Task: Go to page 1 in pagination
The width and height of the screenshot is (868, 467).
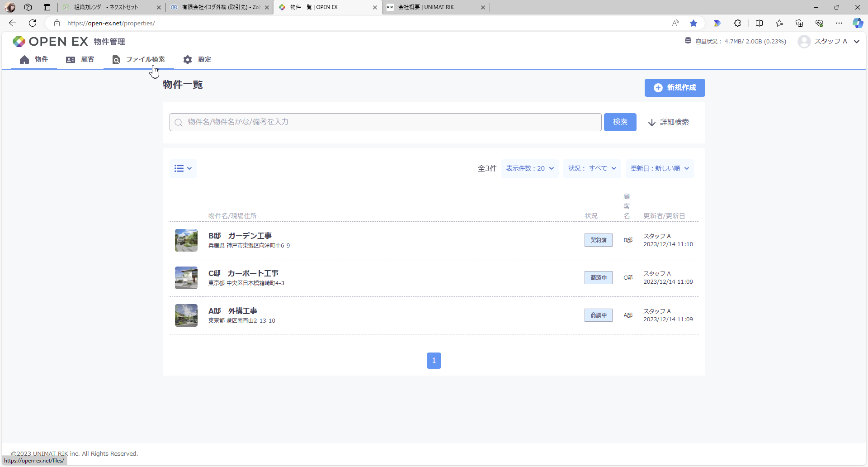Action: 434,361
